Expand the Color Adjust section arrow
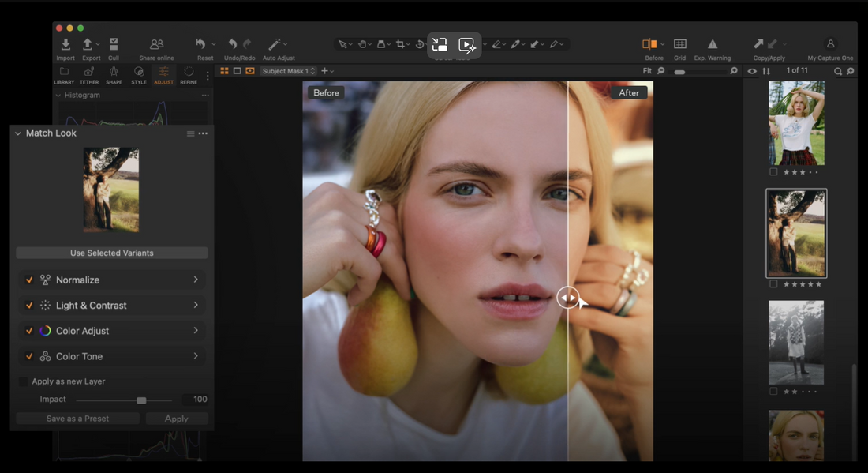The width and height of the screenshot is (868, 473). point(196,330)
